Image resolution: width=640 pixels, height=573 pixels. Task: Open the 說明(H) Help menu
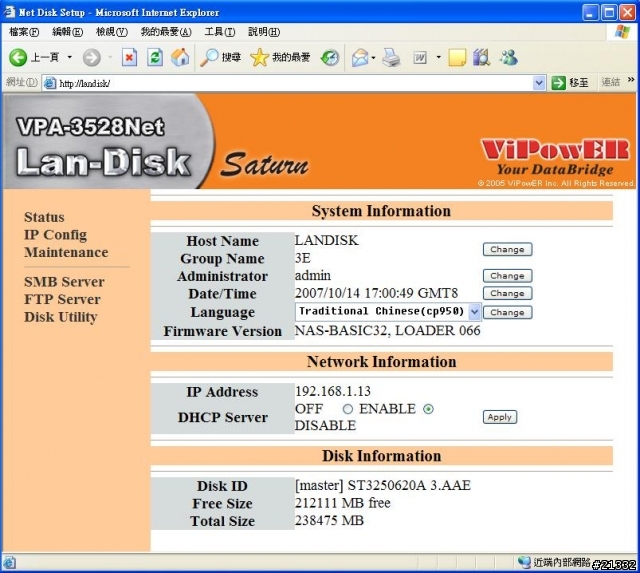[264, 32]
